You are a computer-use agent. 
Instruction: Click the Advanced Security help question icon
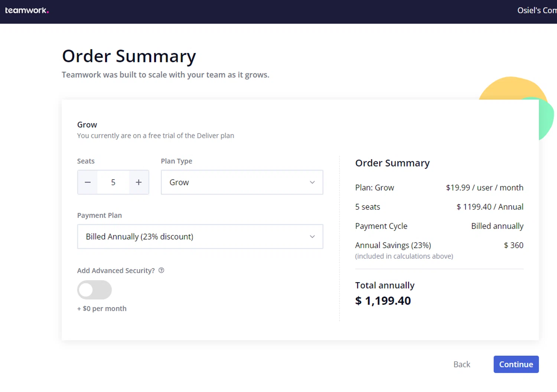(161, 270)
